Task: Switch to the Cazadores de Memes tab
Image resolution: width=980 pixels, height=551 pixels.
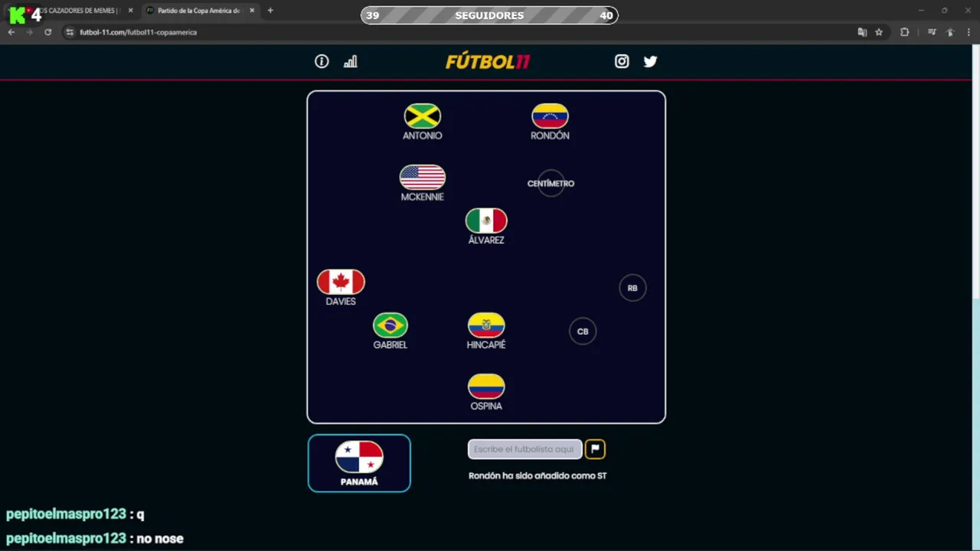Action: (77, 11)
